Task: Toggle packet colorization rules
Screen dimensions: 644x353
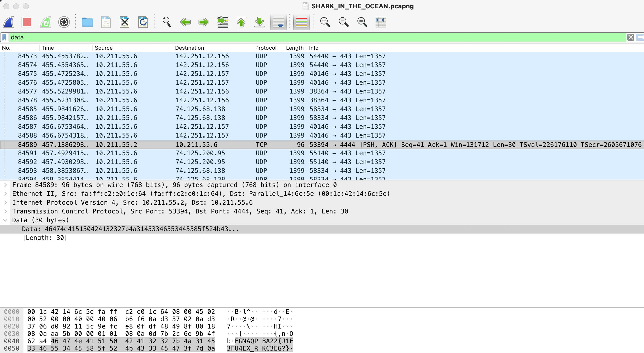Action: click(301, 22)
